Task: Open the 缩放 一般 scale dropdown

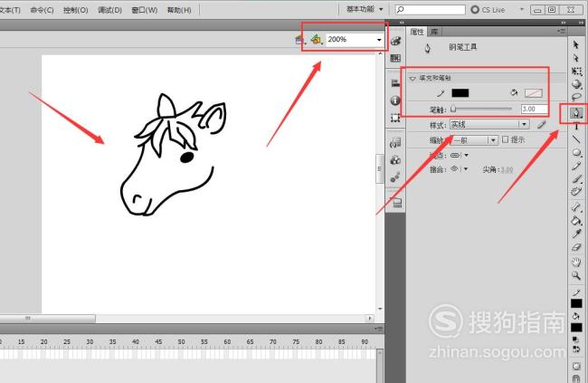Action: coord(494,140)
